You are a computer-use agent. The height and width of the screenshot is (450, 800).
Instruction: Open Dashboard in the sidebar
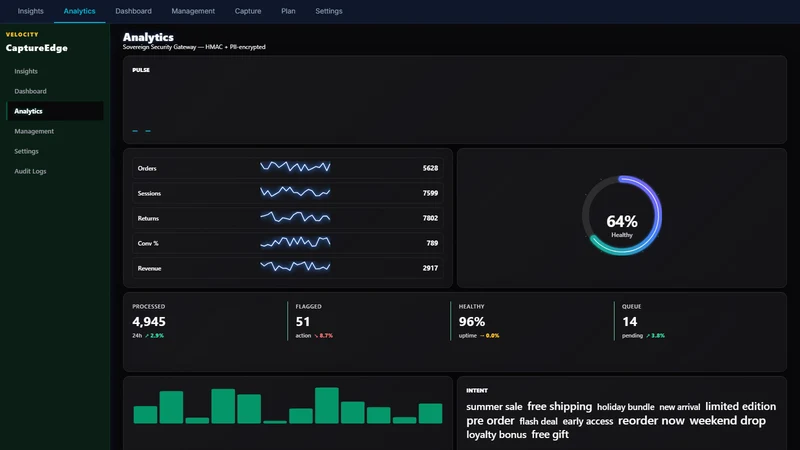55,91
